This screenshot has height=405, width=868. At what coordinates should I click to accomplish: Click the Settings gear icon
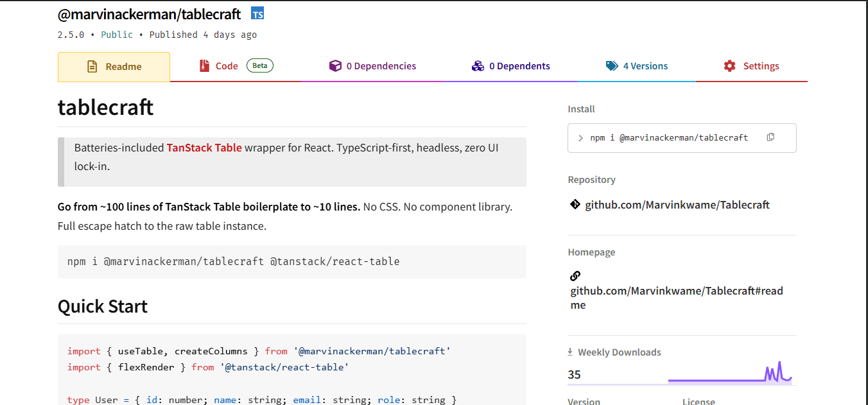pos(730,66)
